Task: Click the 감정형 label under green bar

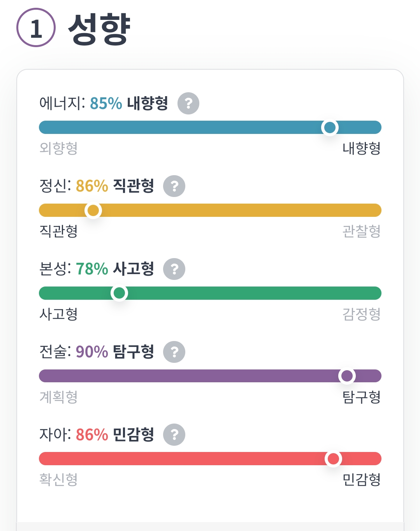Action: tap(361, 314)
